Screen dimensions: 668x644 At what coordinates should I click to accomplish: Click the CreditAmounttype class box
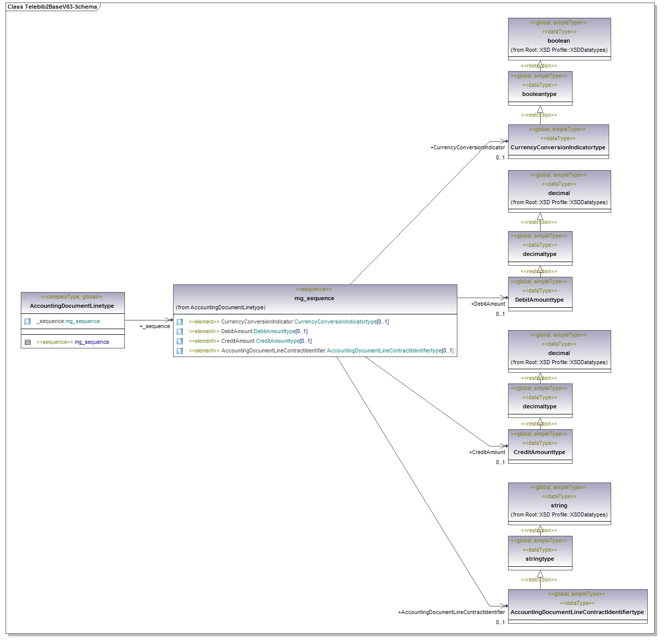(x=540, y=447)
